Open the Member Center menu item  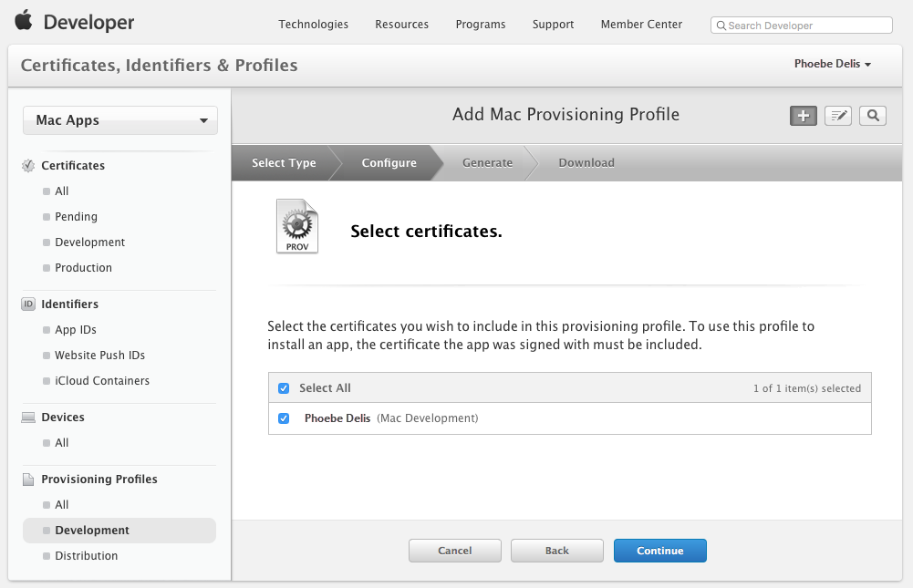point(641,25)
